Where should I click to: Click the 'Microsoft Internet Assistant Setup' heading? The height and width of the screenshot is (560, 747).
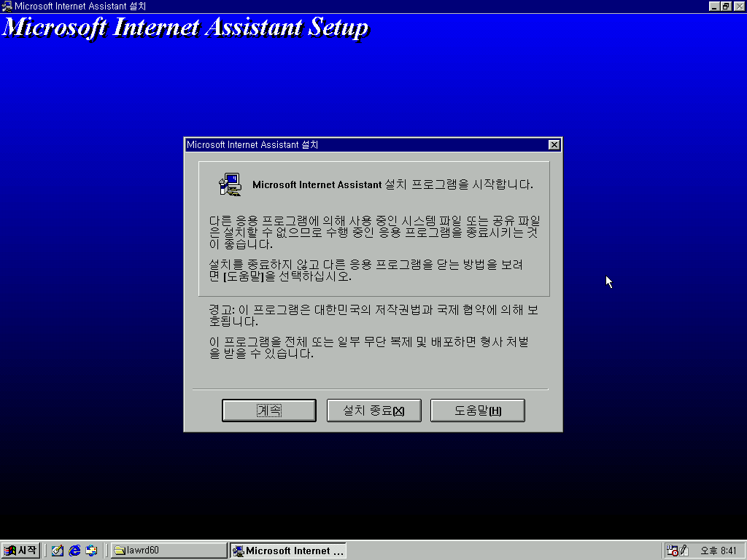point(185,28)
